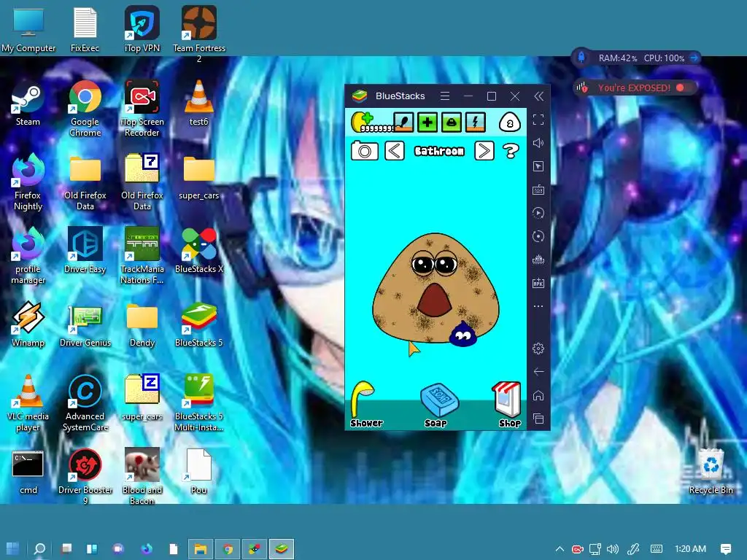Select iTop Screen Recorder desktop icon
The width and height of the screenshot is (747, 560).
coord(142,109)
